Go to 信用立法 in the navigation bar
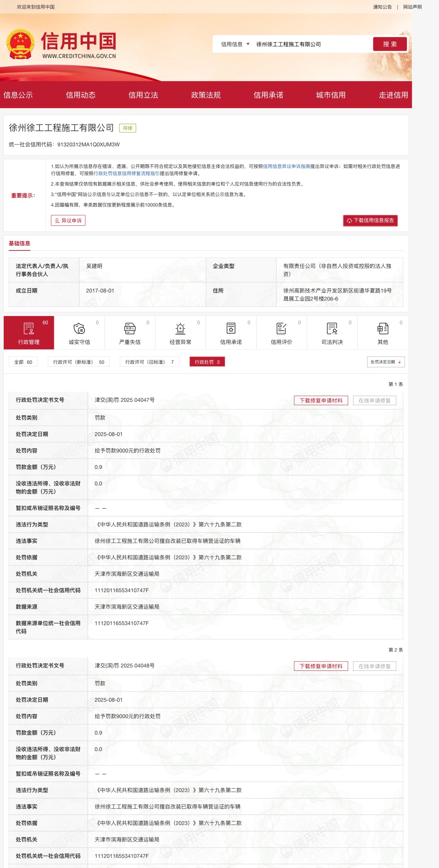This screenshot has height=868, width=439. tap(143, 95)
